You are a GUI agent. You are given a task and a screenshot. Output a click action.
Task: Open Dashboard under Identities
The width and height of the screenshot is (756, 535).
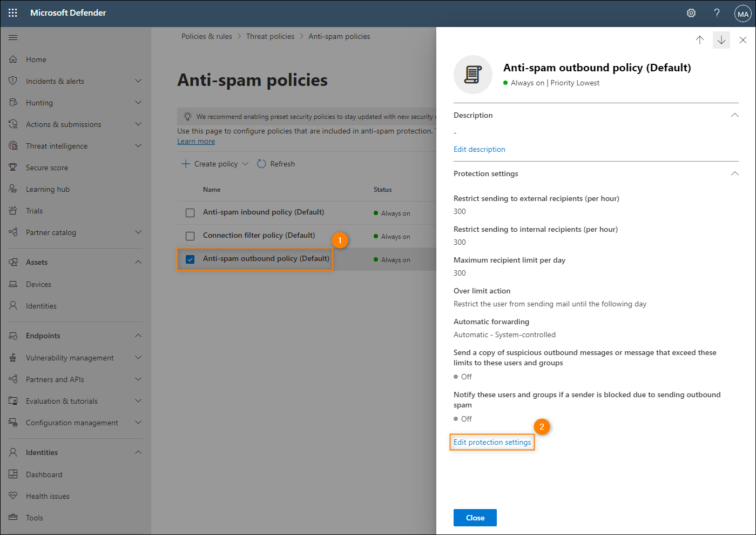[44, 474]
